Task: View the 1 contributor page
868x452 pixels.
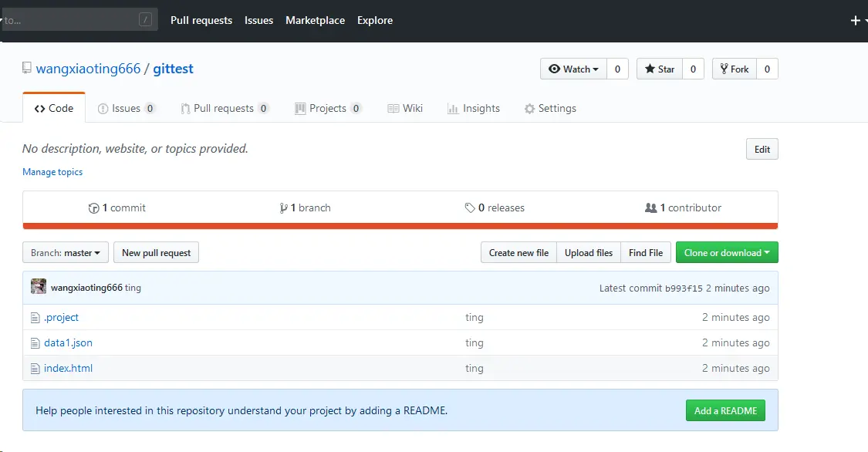Action: [x=683, y=207]
